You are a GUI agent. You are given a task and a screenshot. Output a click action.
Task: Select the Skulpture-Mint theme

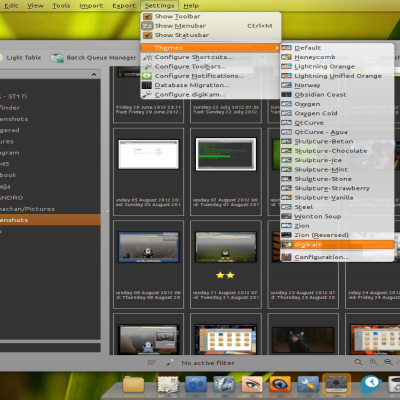pyautogui.click(x=337, y=169)
